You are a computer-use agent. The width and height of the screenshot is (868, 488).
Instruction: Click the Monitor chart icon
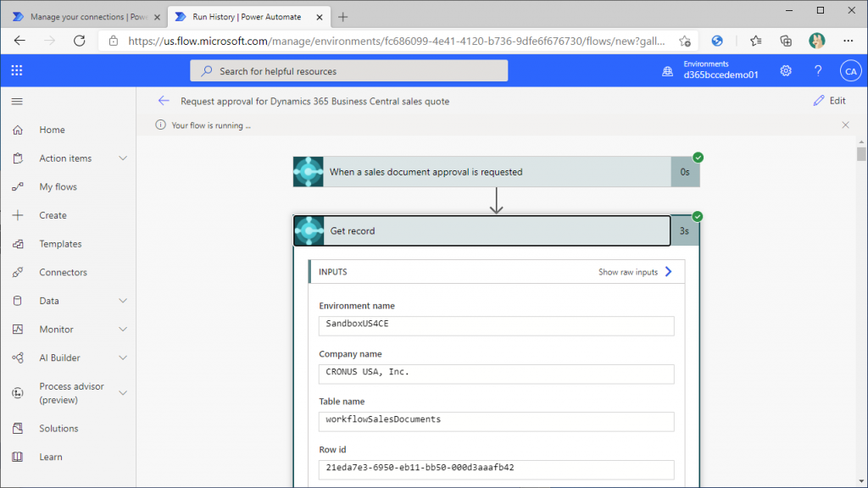(18, 330)
